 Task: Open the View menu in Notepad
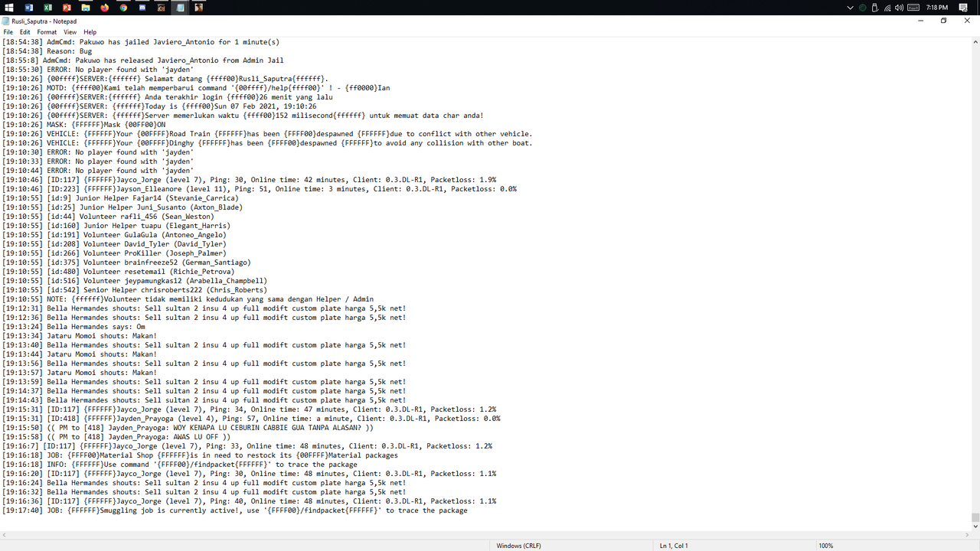tap(70, 32)
